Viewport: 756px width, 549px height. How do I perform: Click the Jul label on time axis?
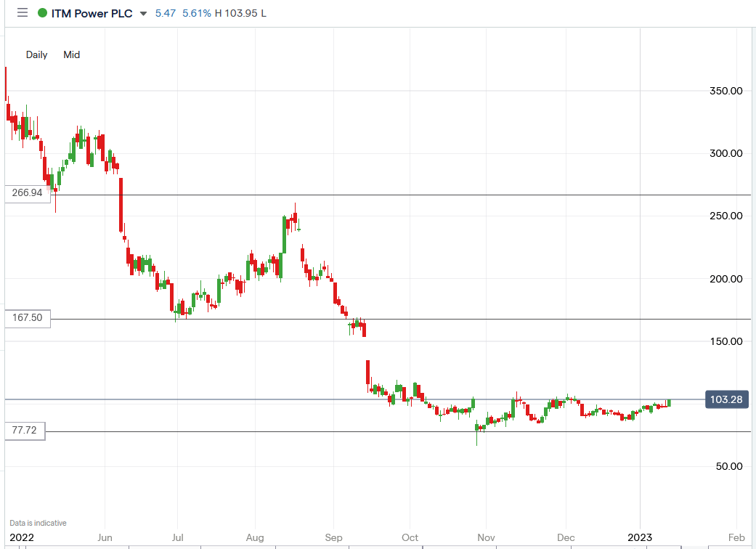click(177, 537)
